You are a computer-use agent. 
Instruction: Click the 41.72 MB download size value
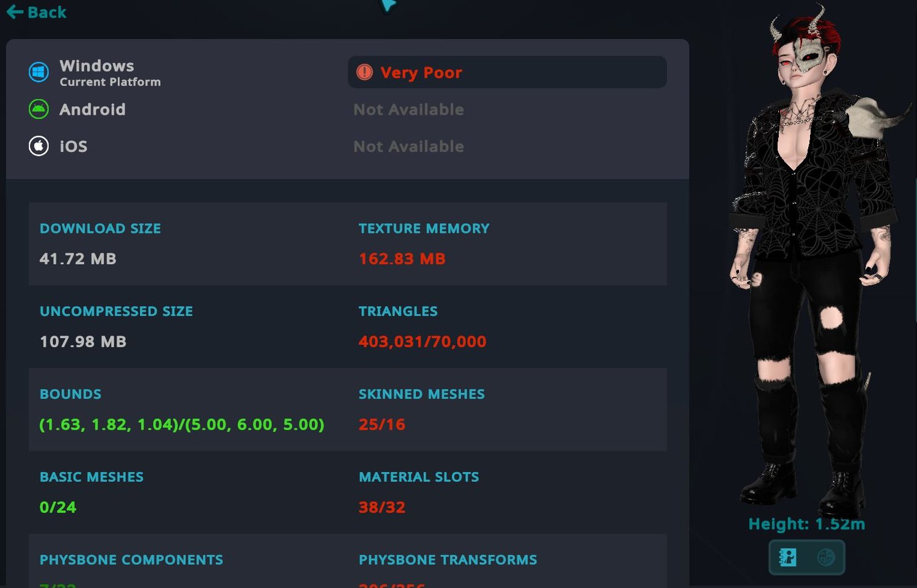78,259
